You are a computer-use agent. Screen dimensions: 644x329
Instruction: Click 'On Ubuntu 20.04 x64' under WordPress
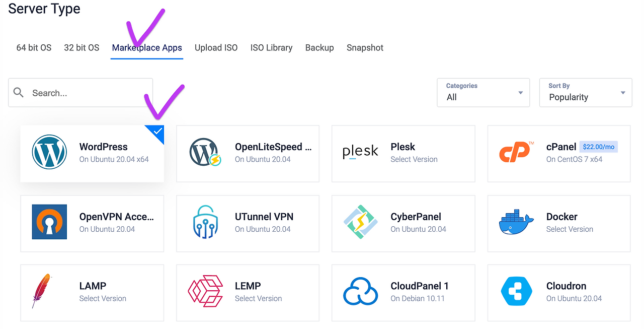(114, 159)
